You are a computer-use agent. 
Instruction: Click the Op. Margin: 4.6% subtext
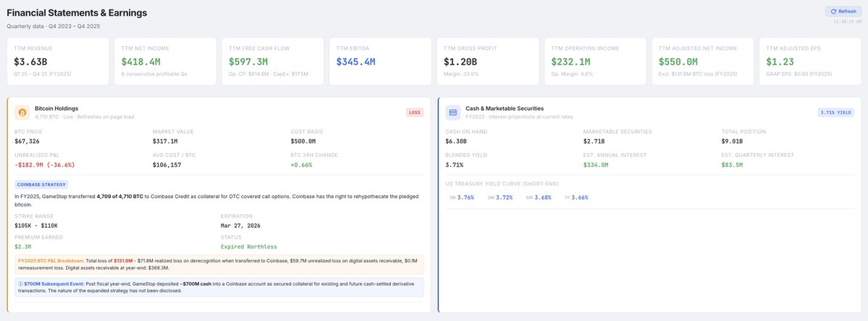pos(572,74)
